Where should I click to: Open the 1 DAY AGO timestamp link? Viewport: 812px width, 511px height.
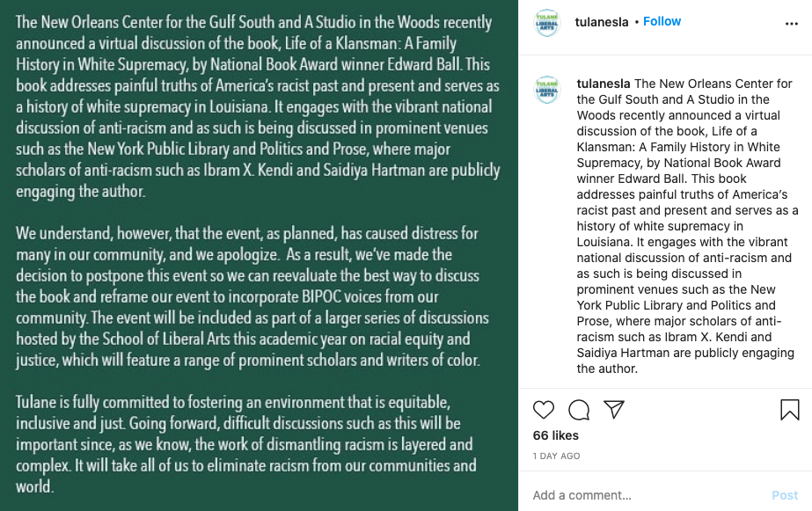[x=556, y=456]
